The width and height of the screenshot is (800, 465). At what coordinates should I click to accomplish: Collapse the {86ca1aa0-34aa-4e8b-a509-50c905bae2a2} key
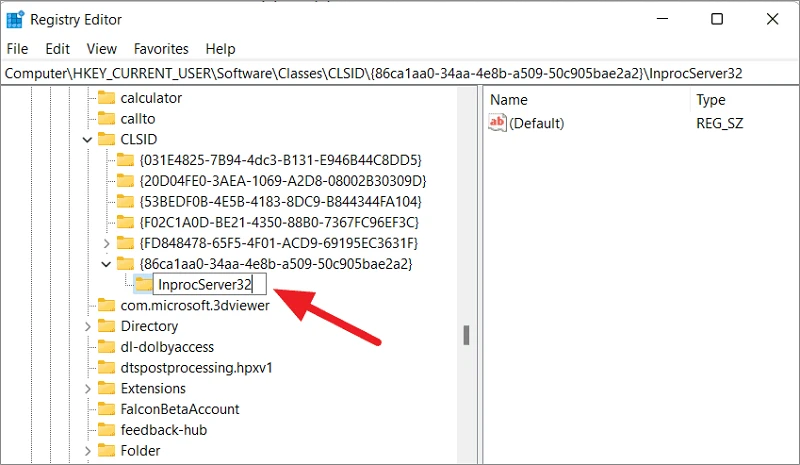tap(106, 264)
